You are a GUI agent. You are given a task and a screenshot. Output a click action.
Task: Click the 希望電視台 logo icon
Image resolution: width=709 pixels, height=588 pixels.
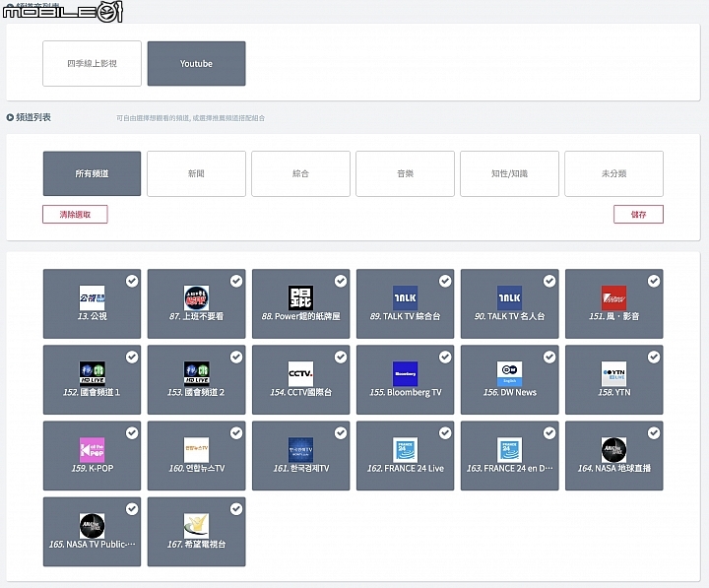(x=196, y=526)
